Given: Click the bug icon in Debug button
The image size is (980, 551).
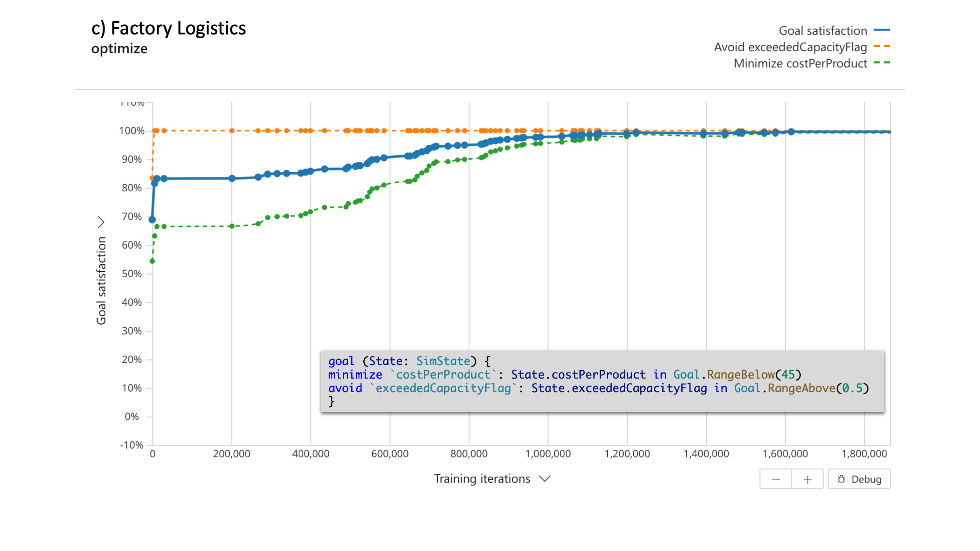Looking at the screenshot, I should (x=841, y=479).
